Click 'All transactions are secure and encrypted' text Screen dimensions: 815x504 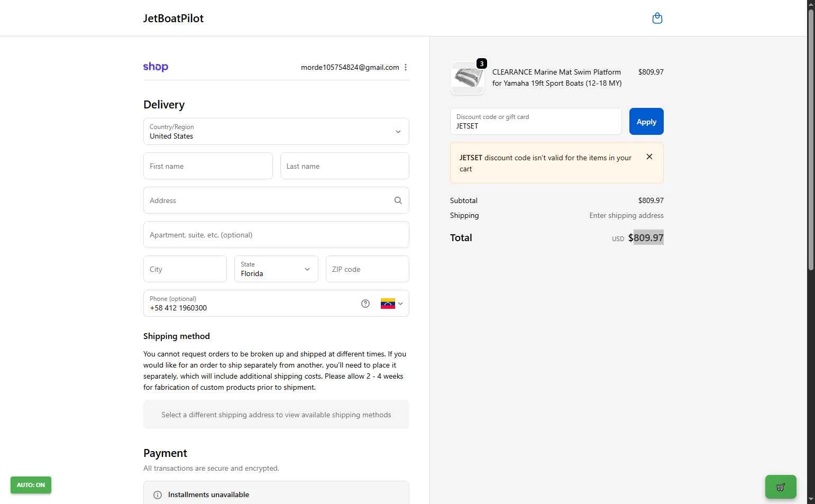pos(211,469)
